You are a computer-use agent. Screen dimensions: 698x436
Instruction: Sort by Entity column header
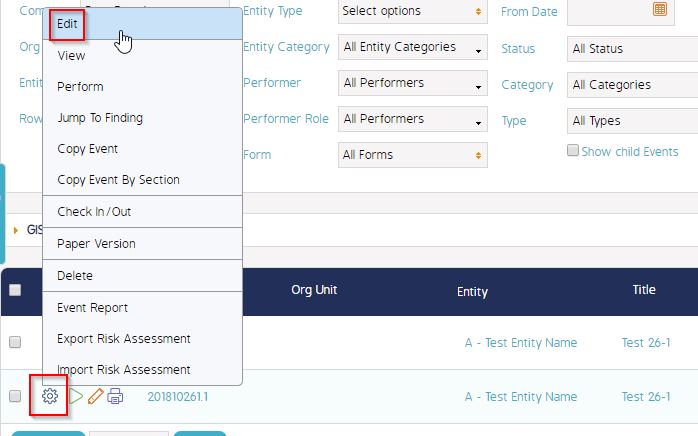tap(472, 292)
